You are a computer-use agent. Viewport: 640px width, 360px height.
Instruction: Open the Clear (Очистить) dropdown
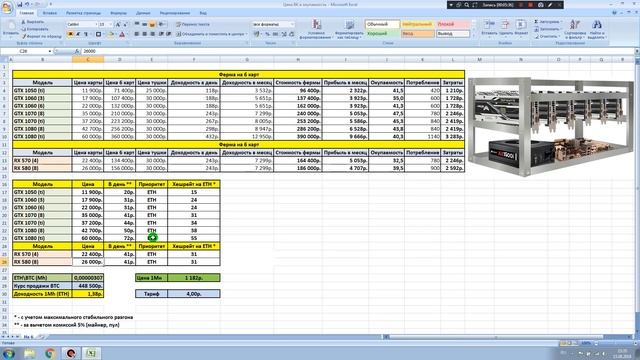click(x=548, y=36)
